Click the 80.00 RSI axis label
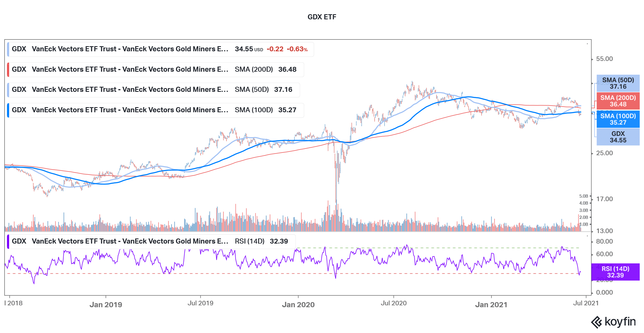Screen dimensions: 644x333 pyautogui.click(x=604, y=241)
